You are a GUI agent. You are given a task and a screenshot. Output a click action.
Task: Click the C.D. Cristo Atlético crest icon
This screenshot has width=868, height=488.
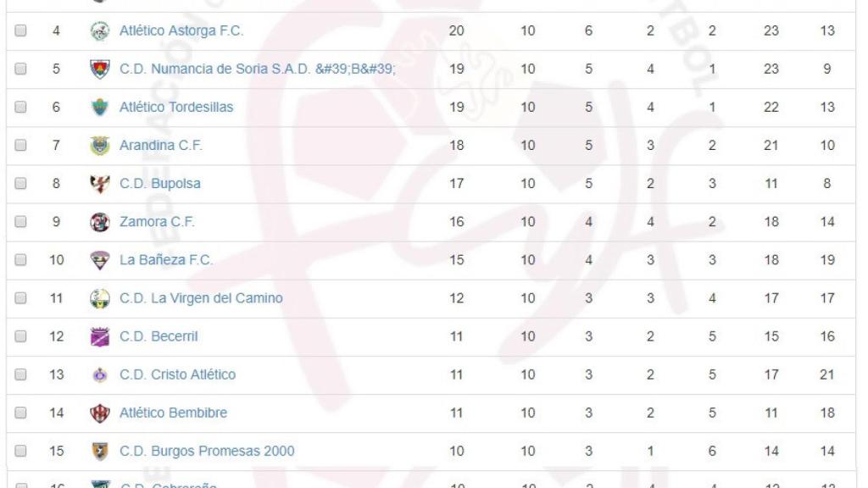click(x=100, y=374)
